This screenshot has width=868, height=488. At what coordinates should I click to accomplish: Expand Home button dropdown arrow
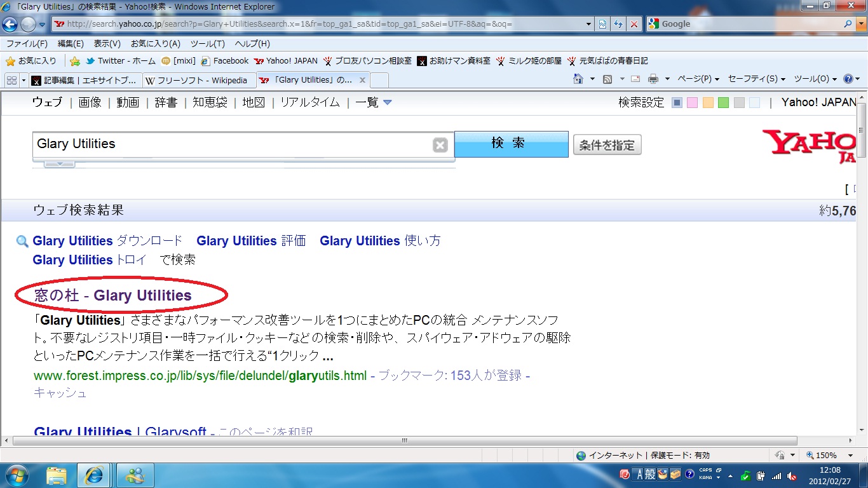pyautogui.click(x=592, y=79)
